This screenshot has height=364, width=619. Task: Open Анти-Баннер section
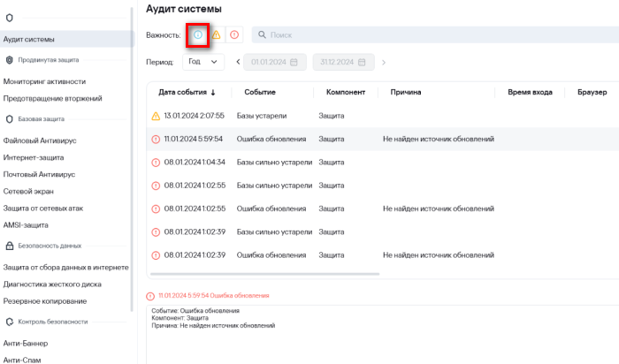26,344
